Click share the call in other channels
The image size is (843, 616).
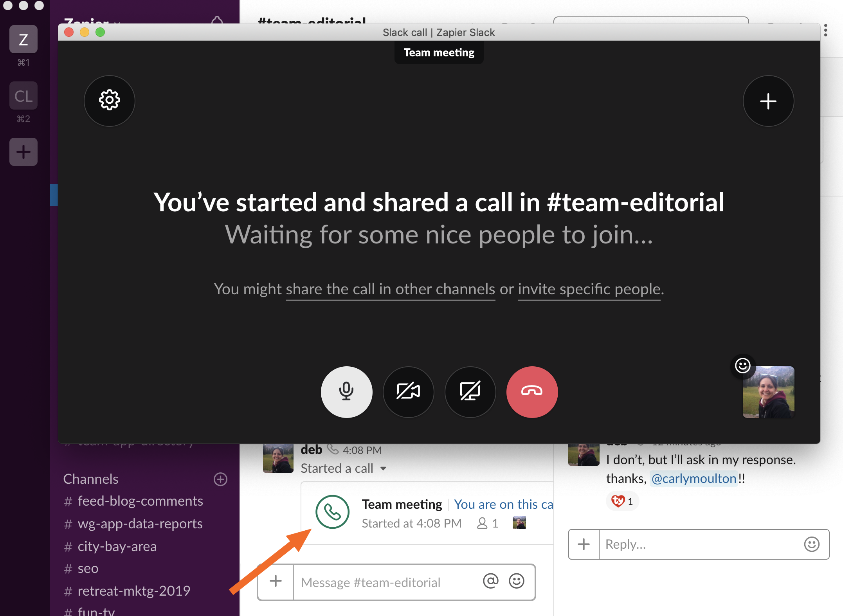point(390,290)
